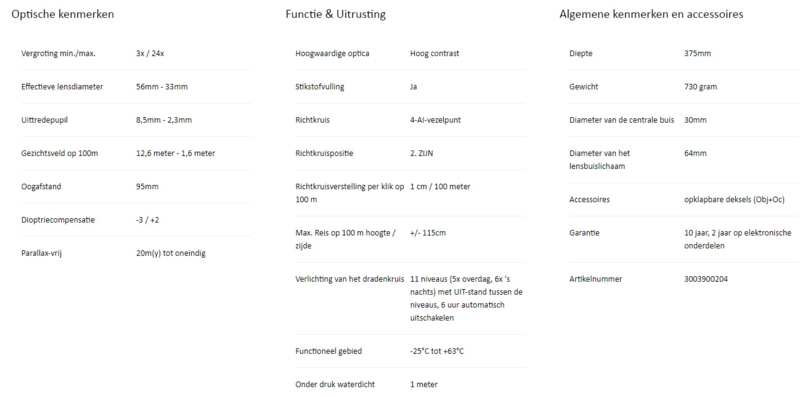
Task: Select the Richtkruis 4-AI-vezelpunt value
Action: 435,120
